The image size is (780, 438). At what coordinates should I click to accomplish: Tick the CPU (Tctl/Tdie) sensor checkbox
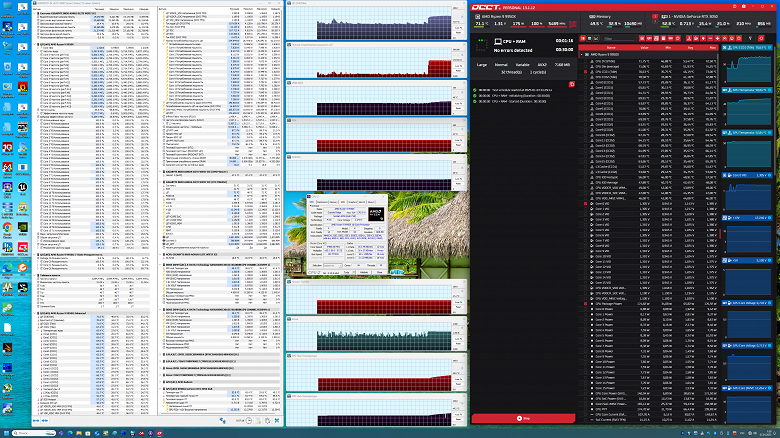click(x=586, y=62)
